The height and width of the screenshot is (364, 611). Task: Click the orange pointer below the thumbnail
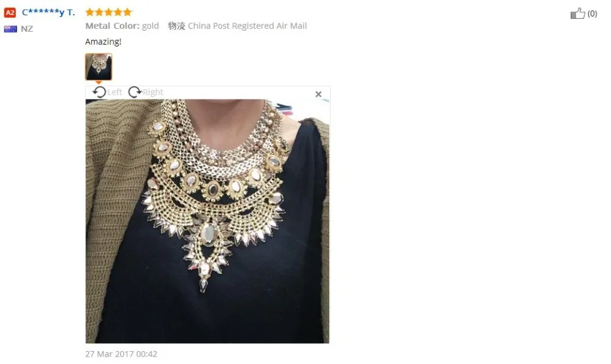pyautogui.click(x=98, y=82)
